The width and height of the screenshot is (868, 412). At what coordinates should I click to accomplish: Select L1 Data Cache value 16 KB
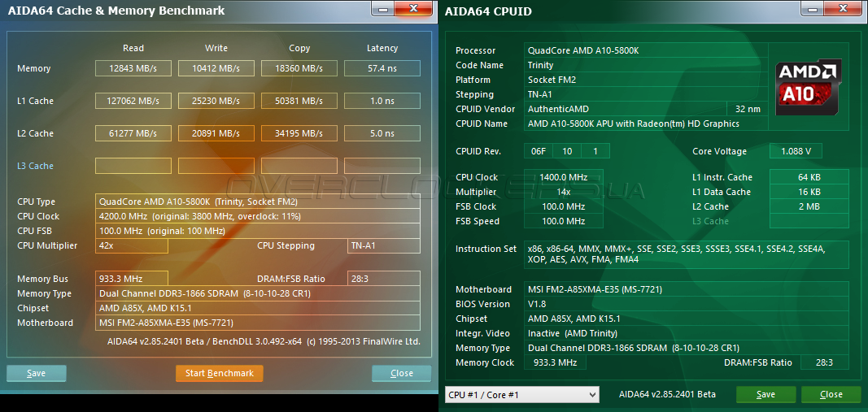click(809, 192)
